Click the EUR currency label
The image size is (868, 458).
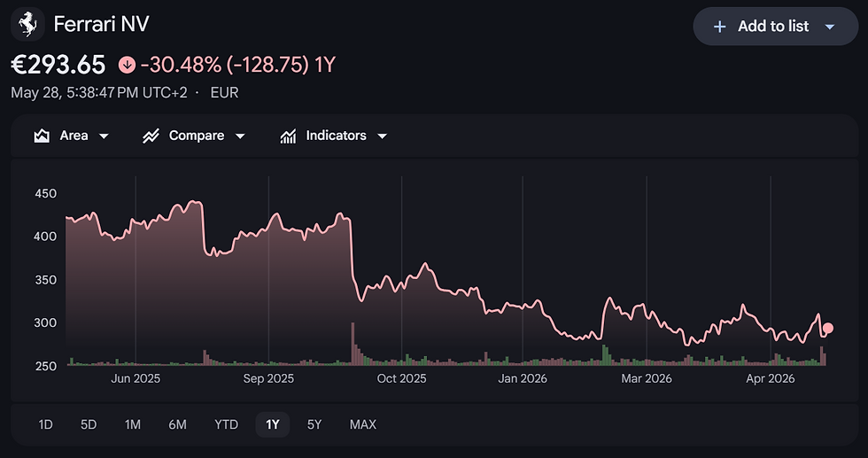click(x=224, y=92)
